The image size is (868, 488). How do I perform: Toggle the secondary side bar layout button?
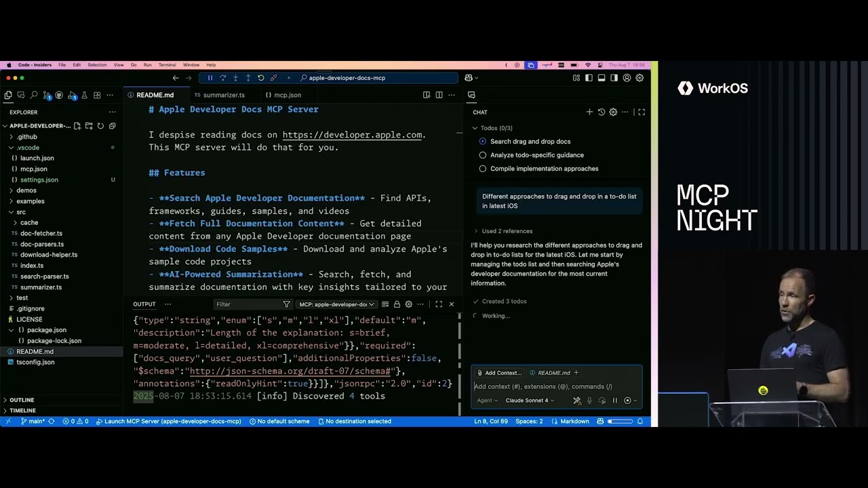614,78
